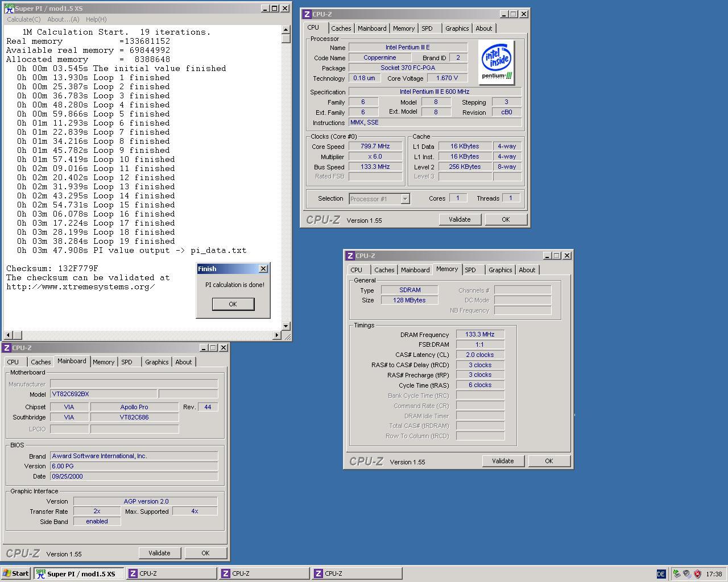Open the Calculate(C) menu in Super PI
Viewport: 728px width, 582px height.
click(23, 19)
